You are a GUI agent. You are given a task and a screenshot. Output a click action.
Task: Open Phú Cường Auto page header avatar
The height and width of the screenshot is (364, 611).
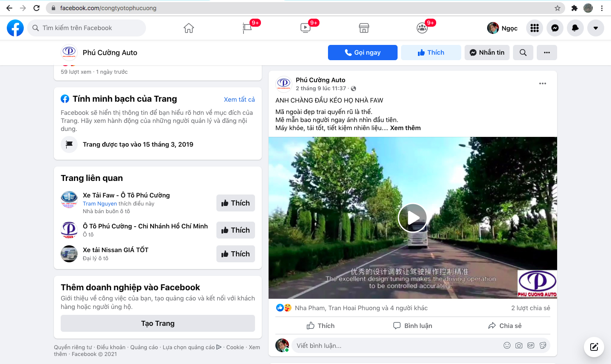click(69, 53)
